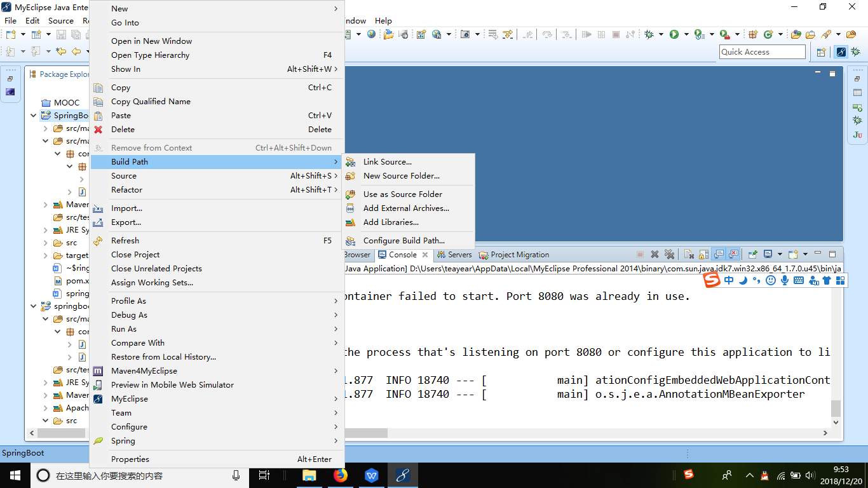Click the Restore view icon in left sidebar
This screenshot has width=868, height=488.
coord(10,79)
